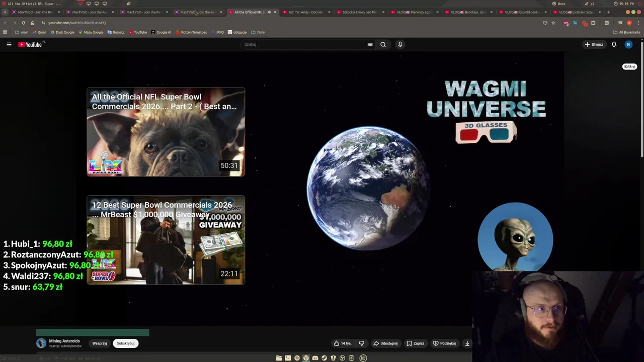This screenshot has height=362, width=644.
Task: Open the Mining Asteroids channel name link
Action: pos(64,341)
